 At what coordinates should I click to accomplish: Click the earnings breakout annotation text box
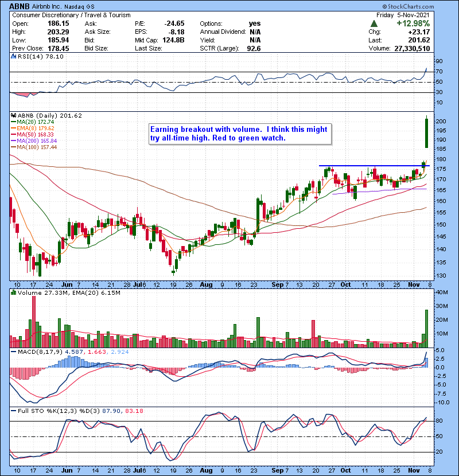click(240, 134)
